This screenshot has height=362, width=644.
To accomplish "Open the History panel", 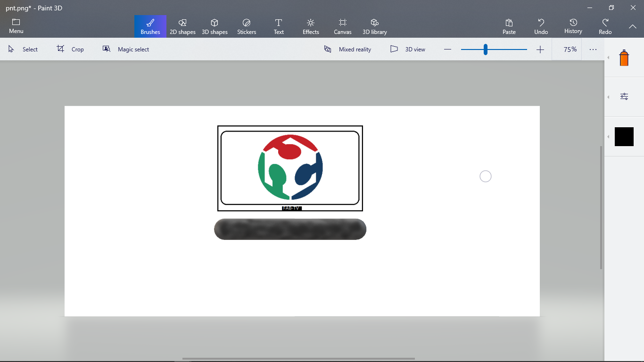I will pos(573,26).
